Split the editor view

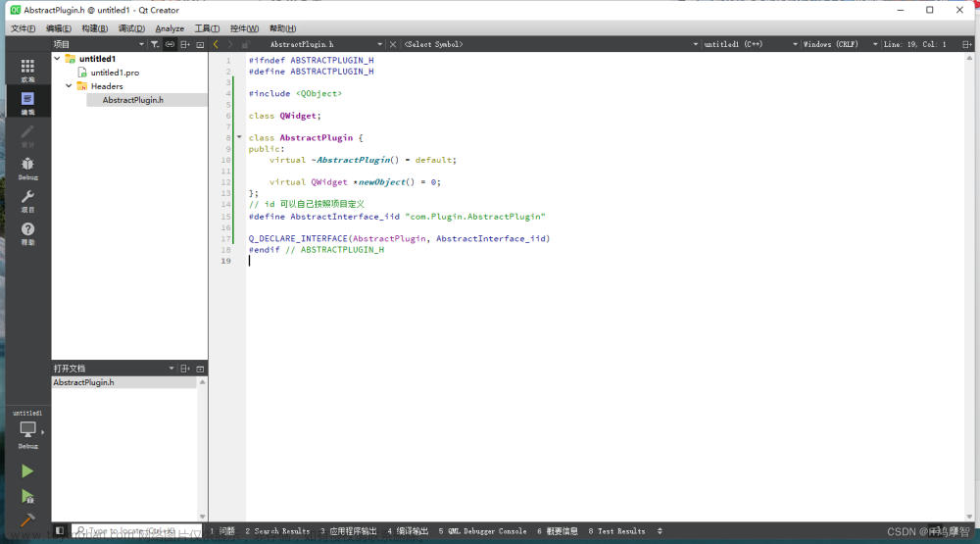tap(966, 44)
